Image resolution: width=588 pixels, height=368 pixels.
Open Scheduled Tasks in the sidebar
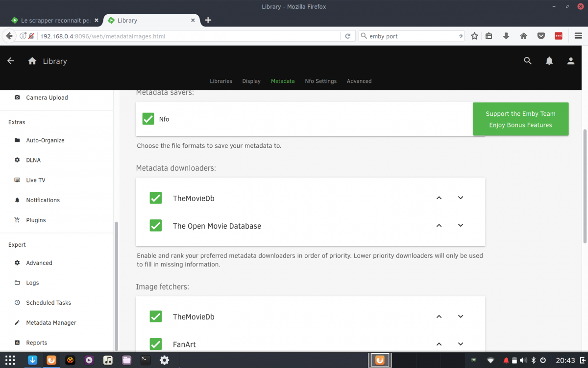[x=49, y=303]
